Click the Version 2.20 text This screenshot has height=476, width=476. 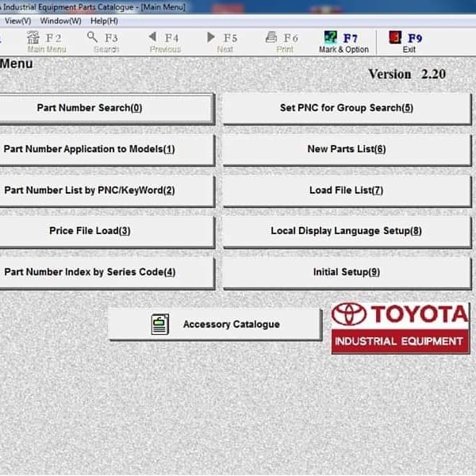click(x=407, y=74)
